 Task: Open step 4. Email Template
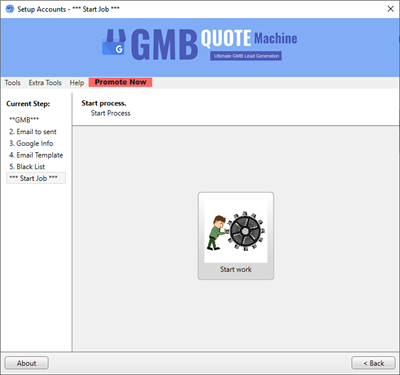tap(36, 155)
